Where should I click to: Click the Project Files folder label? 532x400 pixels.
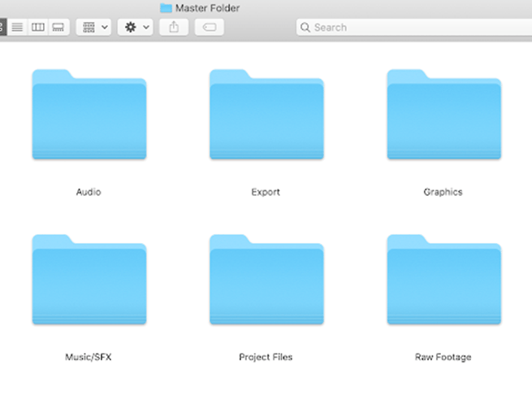[x=266, y=357]
